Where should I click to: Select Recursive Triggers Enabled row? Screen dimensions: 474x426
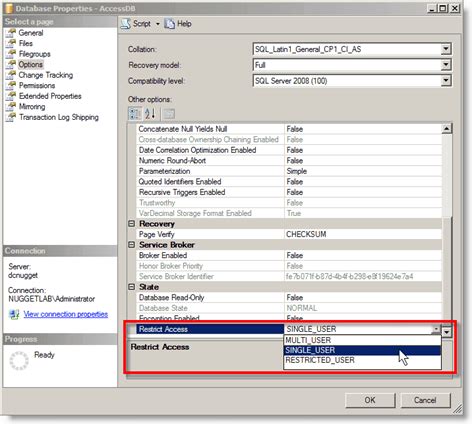[289, 192]
